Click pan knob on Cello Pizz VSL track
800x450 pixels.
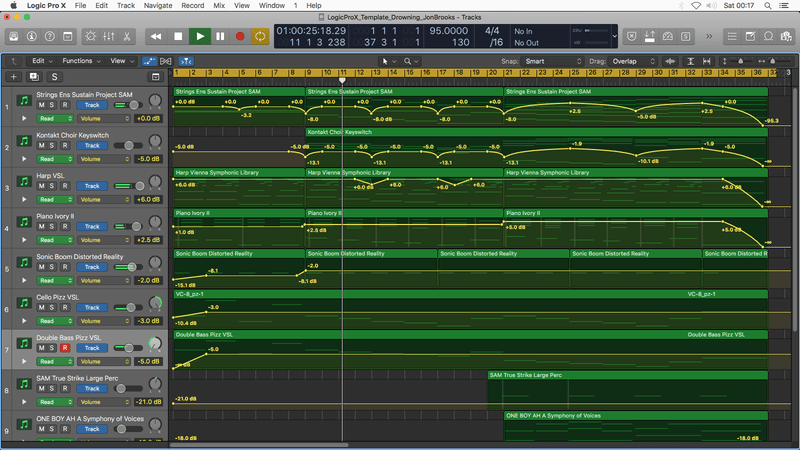click(155, 303)
